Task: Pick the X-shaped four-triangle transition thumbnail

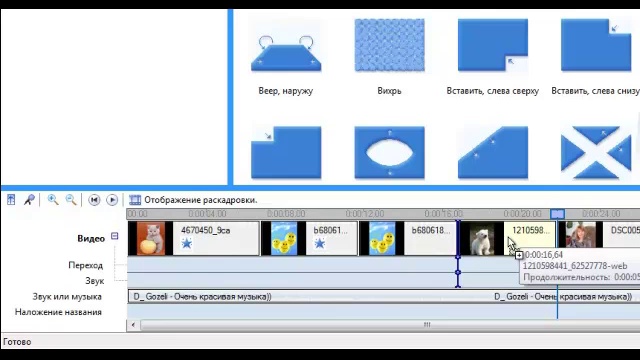Action: (596, 153)
